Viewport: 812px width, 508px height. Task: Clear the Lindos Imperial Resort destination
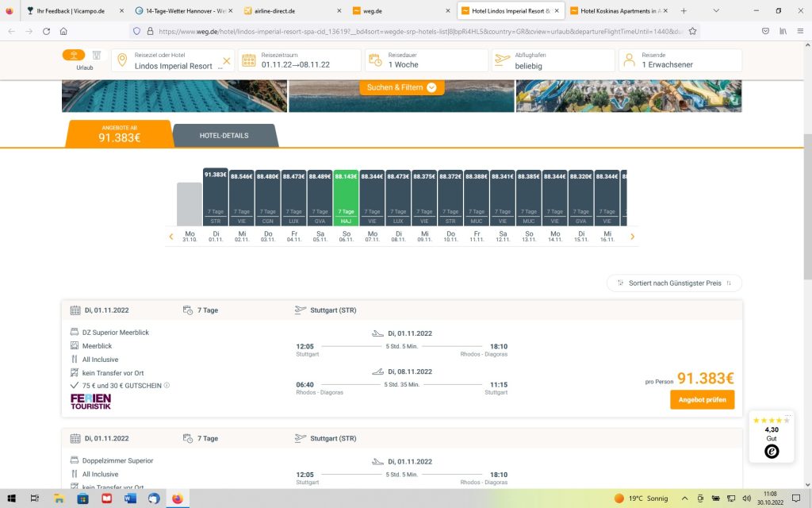click(x=226, y=61)
